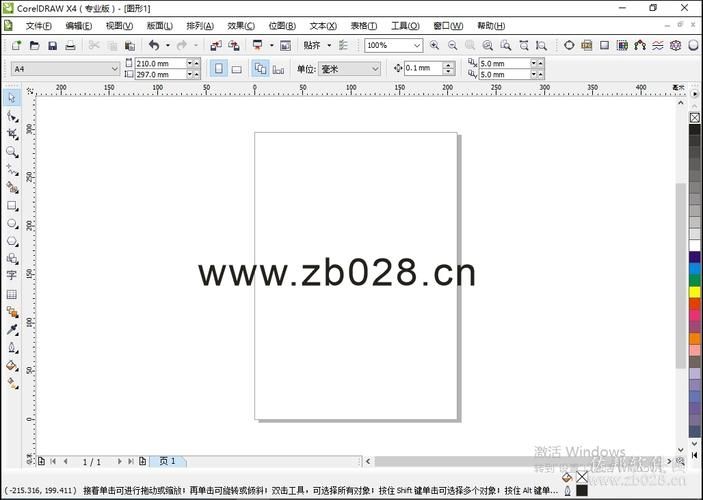Pick the green swatch in palette
Viewport: 703px width, 500px height.
point(694,280)
